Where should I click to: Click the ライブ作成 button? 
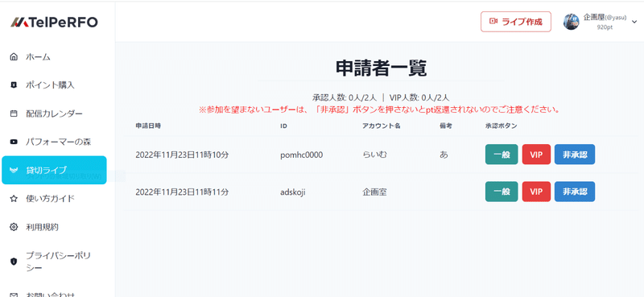[x=516, y=22]
